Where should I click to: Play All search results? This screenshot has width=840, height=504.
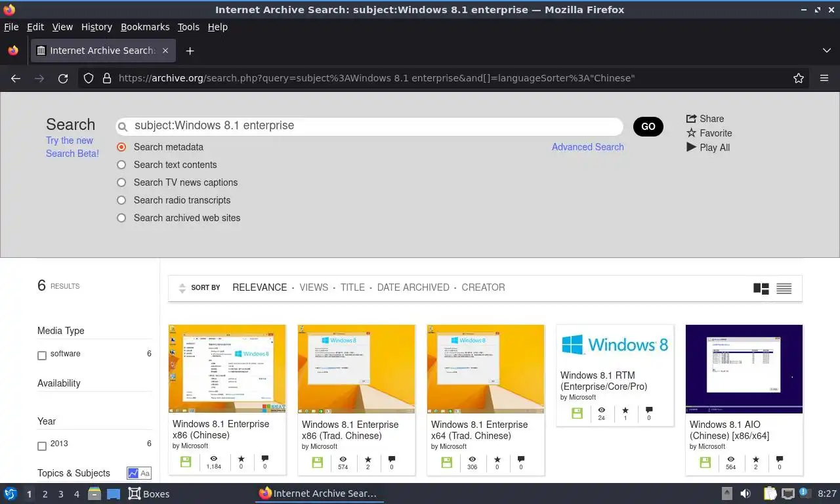[708, 148]
